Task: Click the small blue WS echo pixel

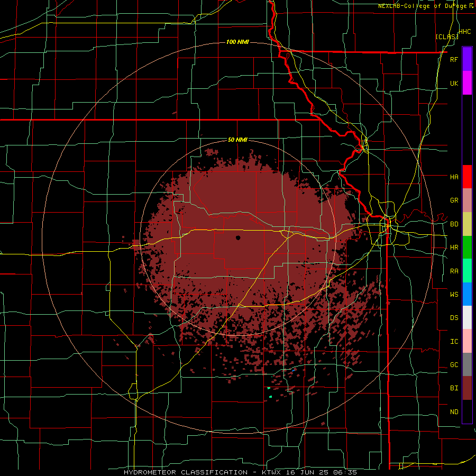Action: [x=293, y=370]
